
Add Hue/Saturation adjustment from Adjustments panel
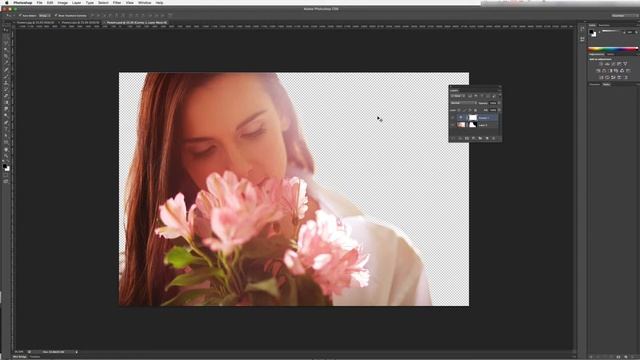point(598,71)
